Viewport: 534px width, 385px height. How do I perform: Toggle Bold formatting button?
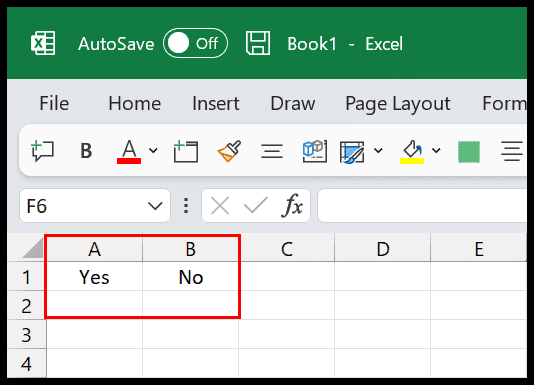86,151
